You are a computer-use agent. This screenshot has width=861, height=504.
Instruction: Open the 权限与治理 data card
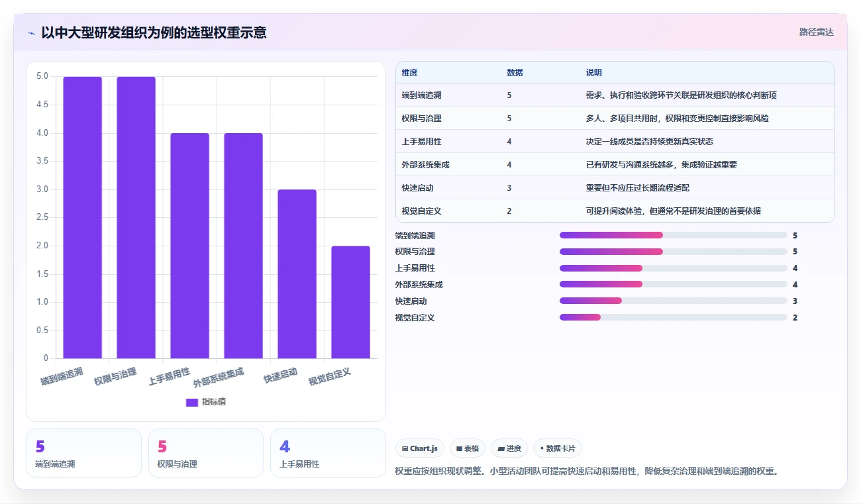206,453
